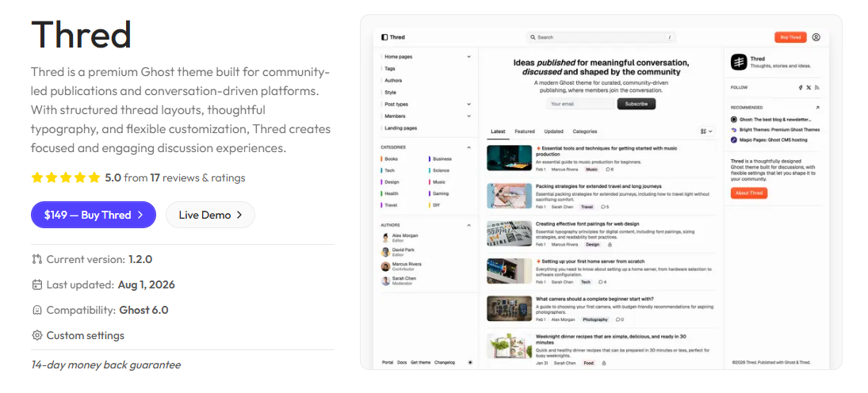868x393 pixels.
Task: Open the packing strategies post thumbnail
Action: [509, 196]
